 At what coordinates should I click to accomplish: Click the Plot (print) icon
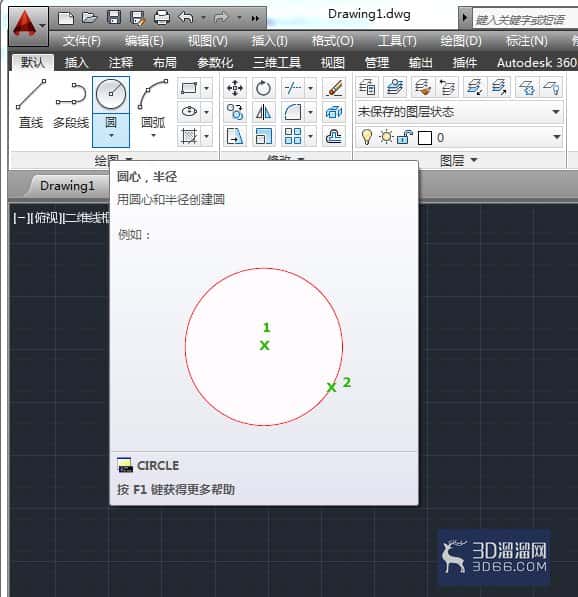click(x=161, y=18)
